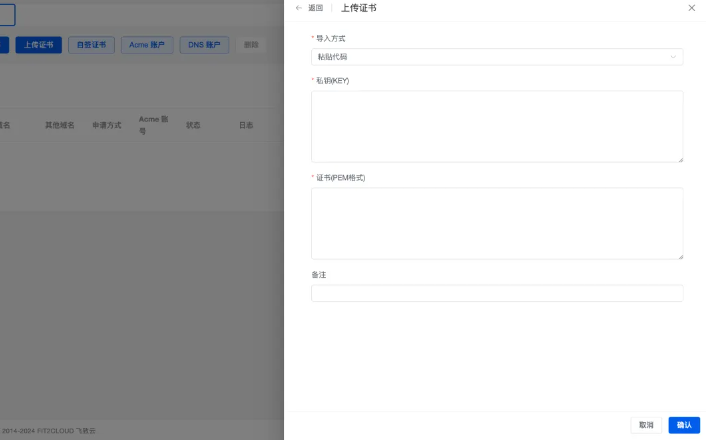Screen dimensions: 714x446
Task: Click the Acme 账号 column header
Action: point(153,125)
